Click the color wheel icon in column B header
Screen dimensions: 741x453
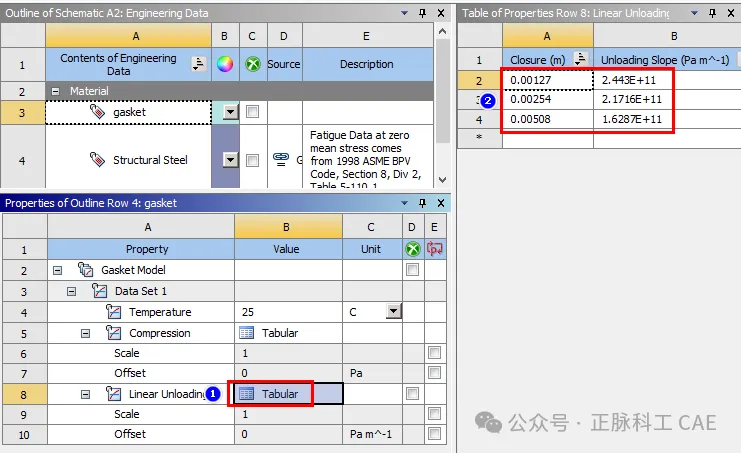click(225, 64)
